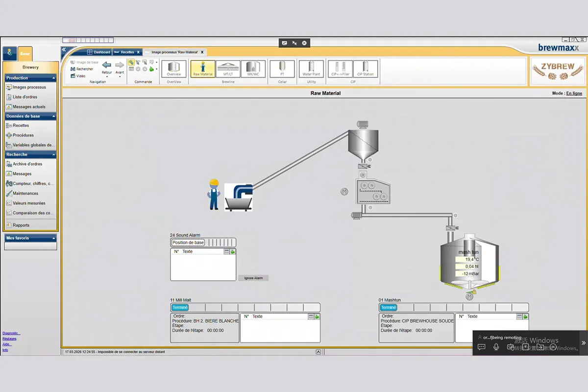
Task: Click the table grid Commande icon
Action: [x=131, y=69]
